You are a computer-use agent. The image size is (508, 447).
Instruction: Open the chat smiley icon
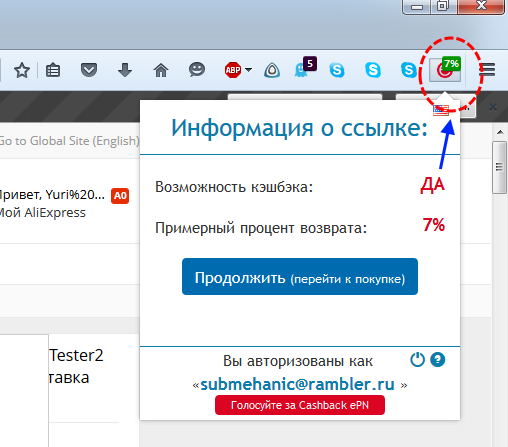point(197,70)
